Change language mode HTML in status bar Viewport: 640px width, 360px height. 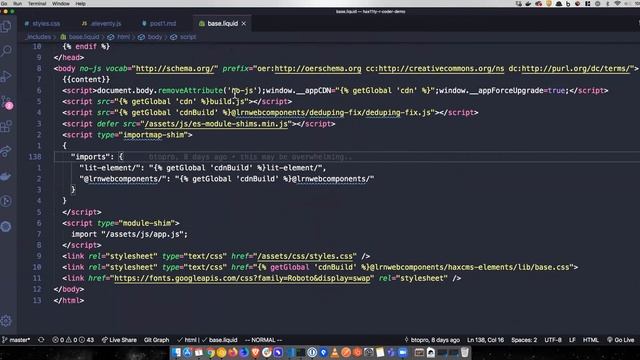click(x=590, y=340)
